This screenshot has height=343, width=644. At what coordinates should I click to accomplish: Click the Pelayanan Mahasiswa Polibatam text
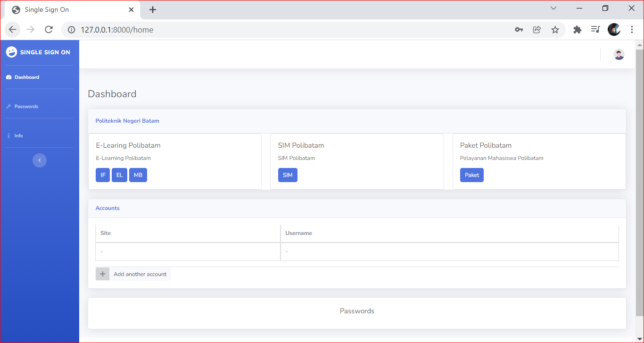tap(502, 158)
